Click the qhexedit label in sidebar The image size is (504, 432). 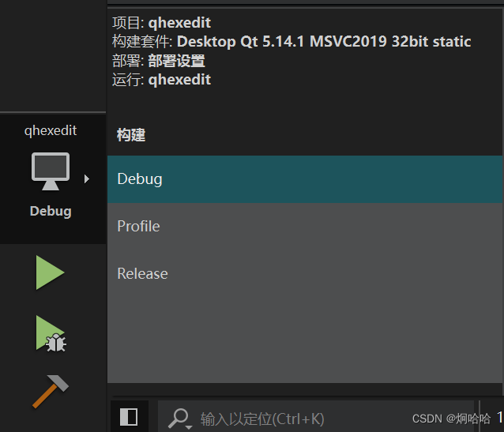51,130
